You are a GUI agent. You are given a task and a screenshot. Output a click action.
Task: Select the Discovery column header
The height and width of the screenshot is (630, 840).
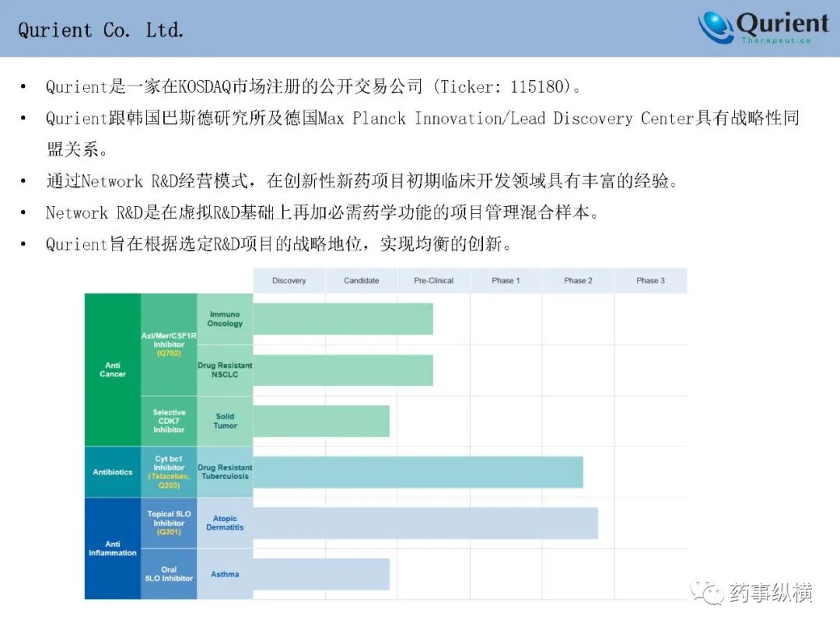(x=289, y=280)
